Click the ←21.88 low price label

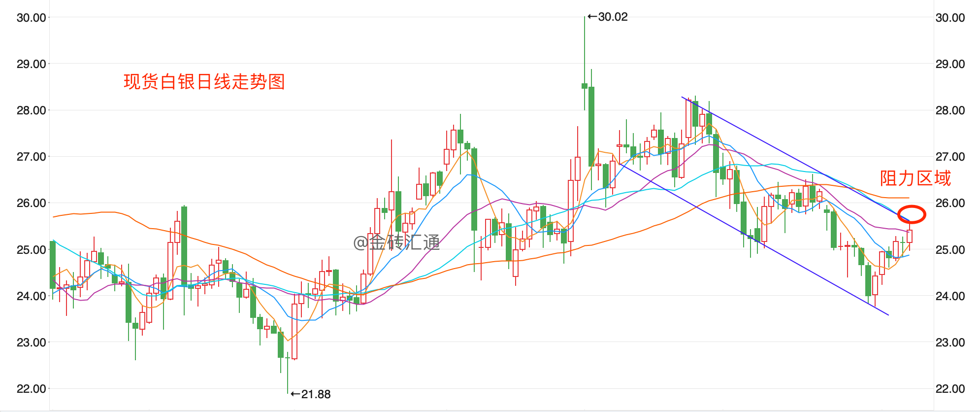310,394
